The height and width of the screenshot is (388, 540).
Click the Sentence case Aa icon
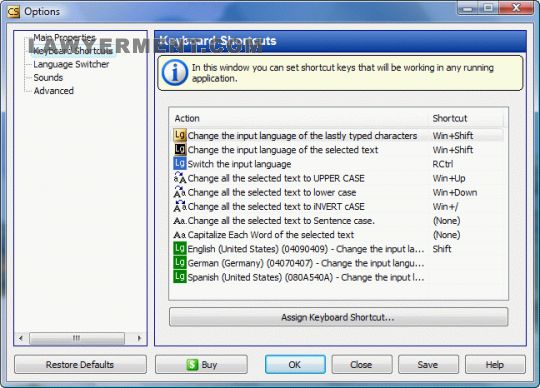(179, 221)
